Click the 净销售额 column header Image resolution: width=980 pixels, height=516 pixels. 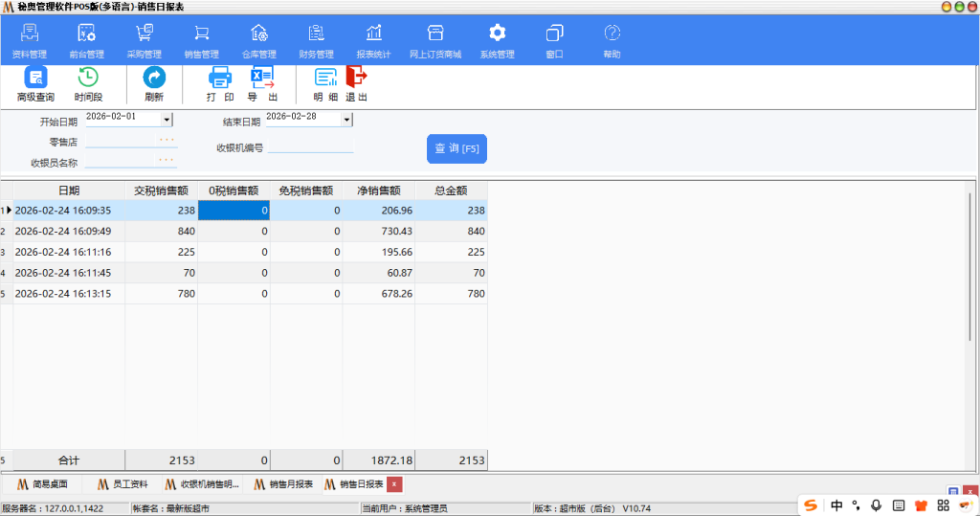[378, 191]
